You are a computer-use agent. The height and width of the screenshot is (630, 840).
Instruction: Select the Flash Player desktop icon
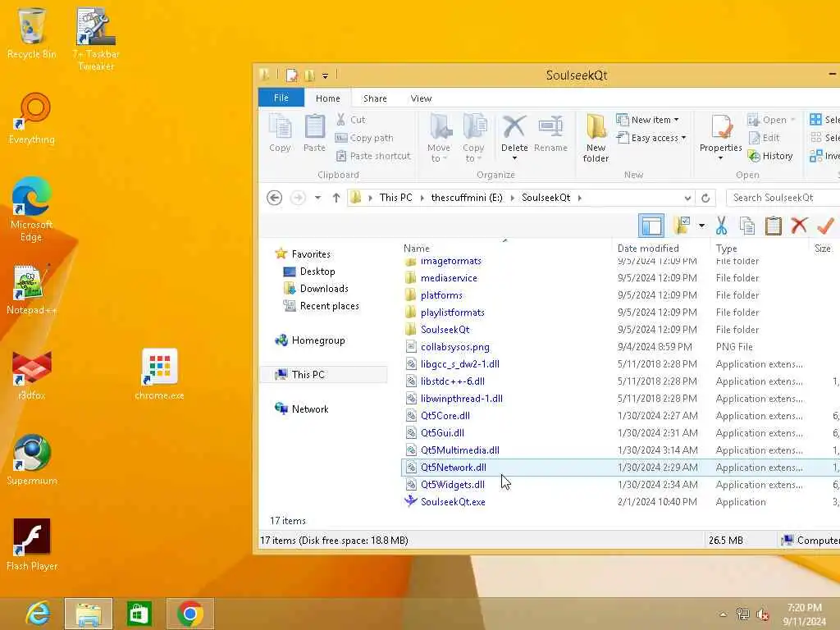point(32,545)
